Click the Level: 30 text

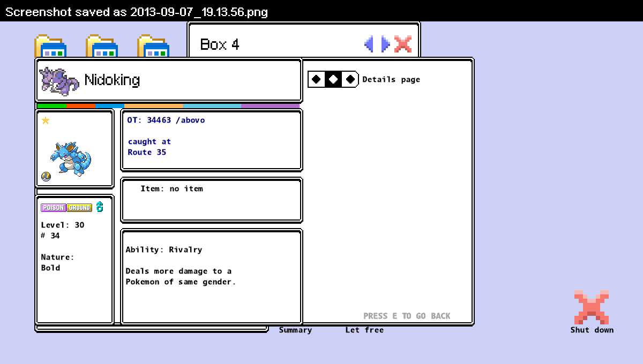(x=63, y=225)
